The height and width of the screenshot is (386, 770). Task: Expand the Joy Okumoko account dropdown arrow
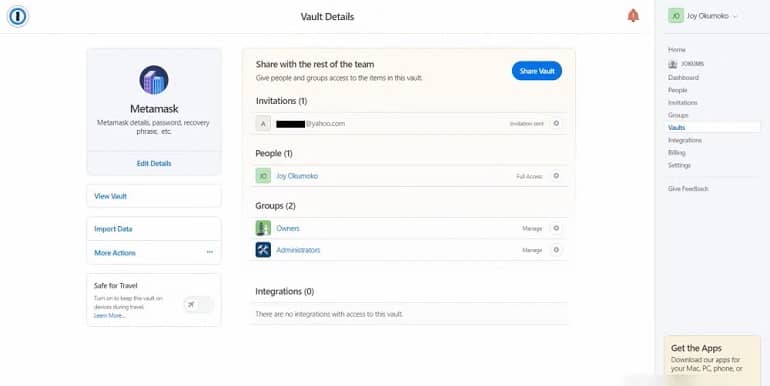735,16
